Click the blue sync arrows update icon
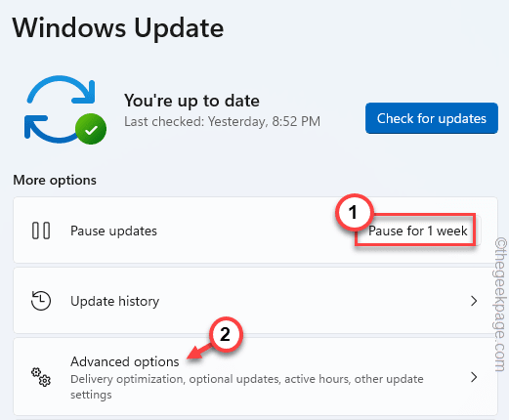The height and width of the screenshot is (420, 509). (x=61, y=109)
